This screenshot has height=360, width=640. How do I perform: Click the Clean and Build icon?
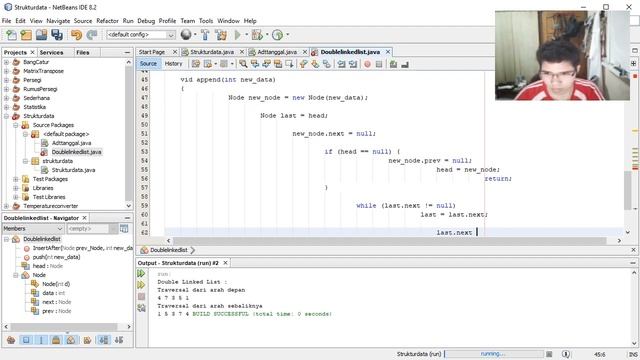pyautogui.click(x=221, y=35)
